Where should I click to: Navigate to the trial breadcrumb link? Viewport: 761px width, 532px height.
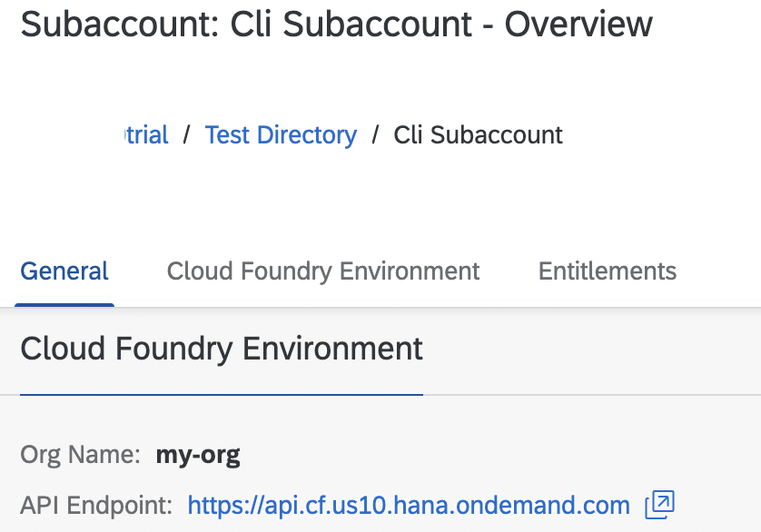coord(145,135)
